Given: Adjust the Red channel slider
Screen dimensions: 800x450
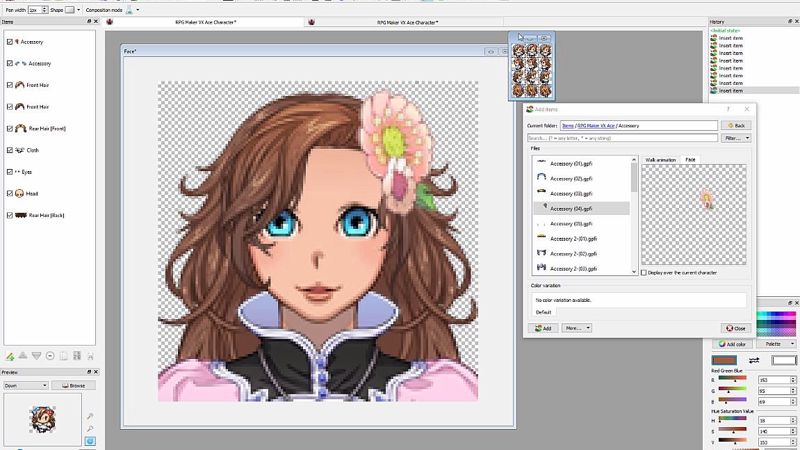Looking at the screenshot, I should click(x=733, y=380).
